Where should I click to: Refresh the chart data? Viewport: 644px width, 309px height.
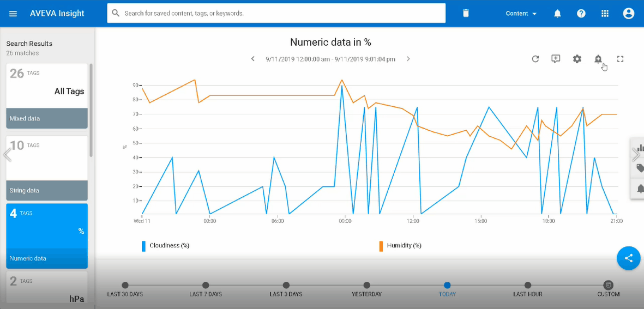click(535, 59)
